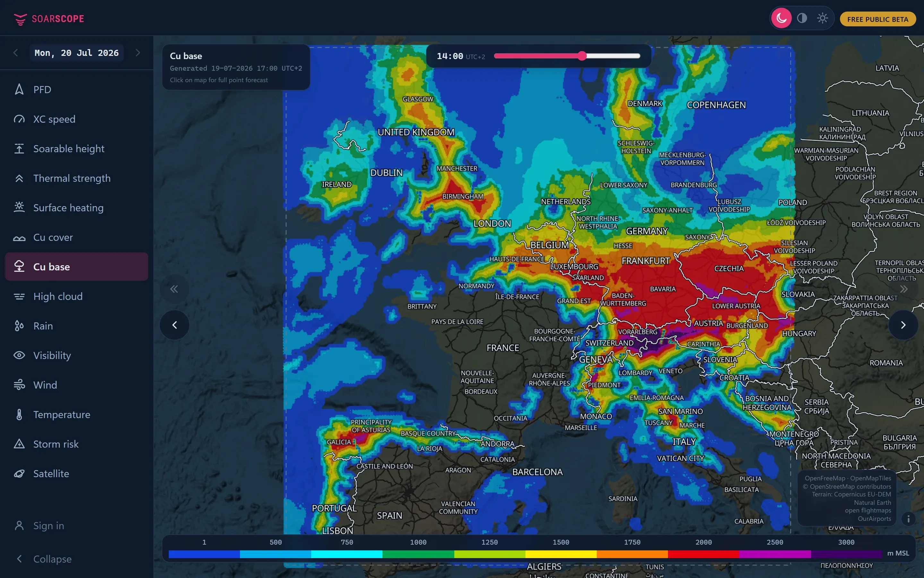Screen dimensions: 924x578
Task: Step to next forecast with round right arrow
Action: point(903,325)
